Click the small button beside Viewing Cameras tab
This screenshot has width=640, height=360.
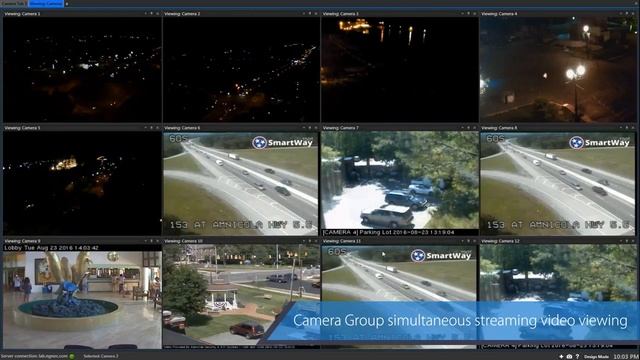67,4
